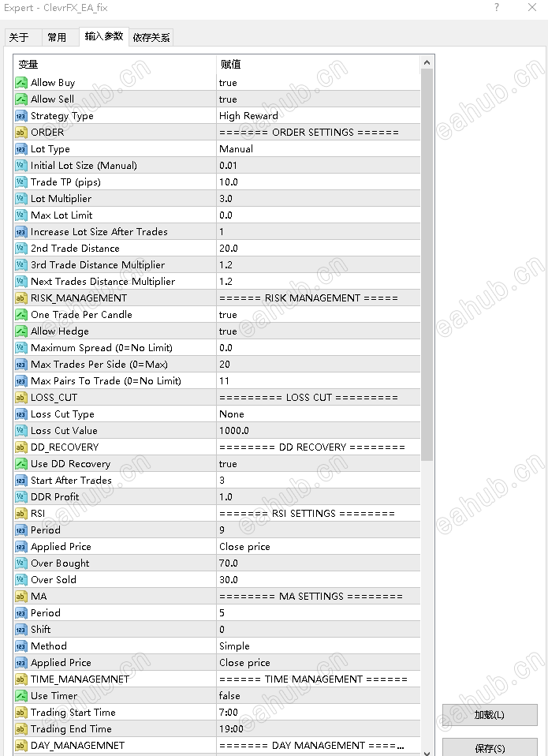
Task: Click the Over Bought double icon
Action: (21, 563)
